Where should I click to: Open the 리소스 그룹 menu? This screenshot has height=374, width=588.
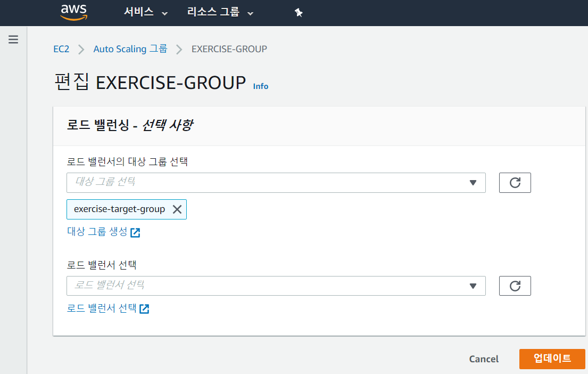[220, 12]
